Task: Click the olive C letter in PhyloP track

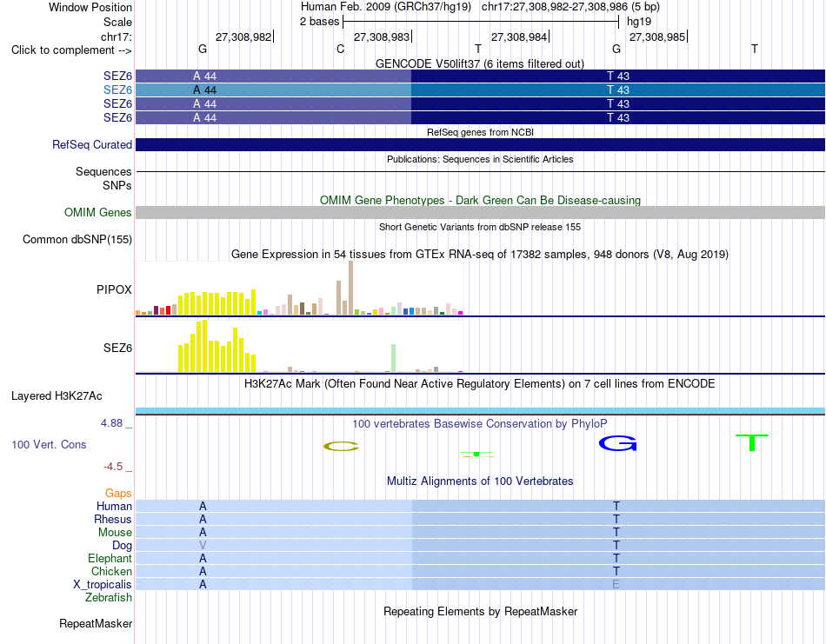Action: (341, 447)
